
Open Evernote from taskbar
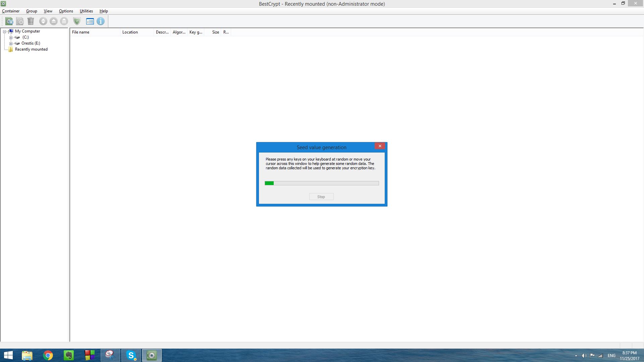(x=69, y=355)
